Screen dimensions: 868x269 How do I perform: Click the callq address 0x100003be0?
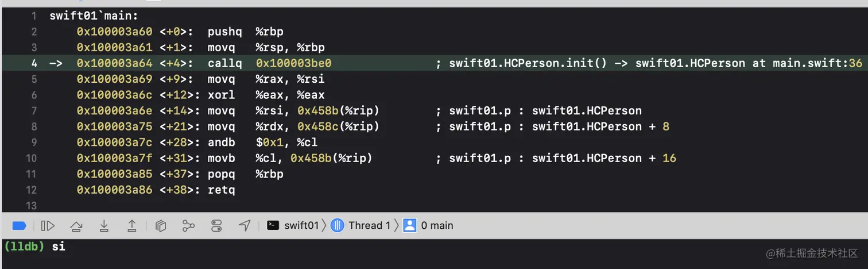[x=293, y=63]
